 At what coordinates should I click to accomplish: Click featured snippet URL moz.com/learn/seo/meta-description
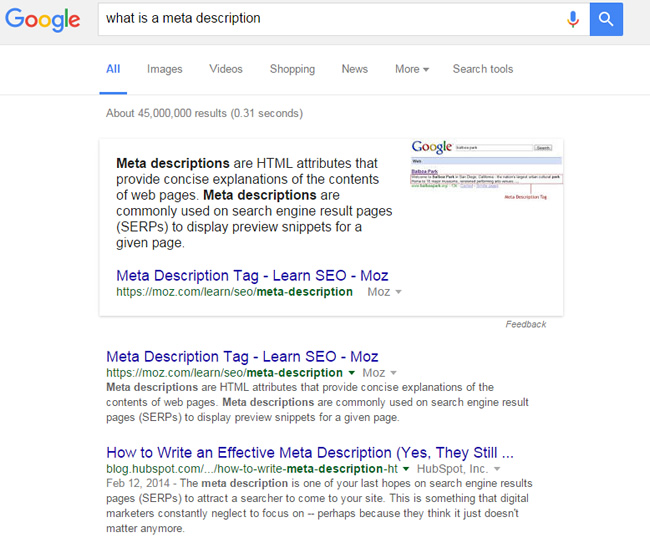pyautogui.click(x=234, y=292)
